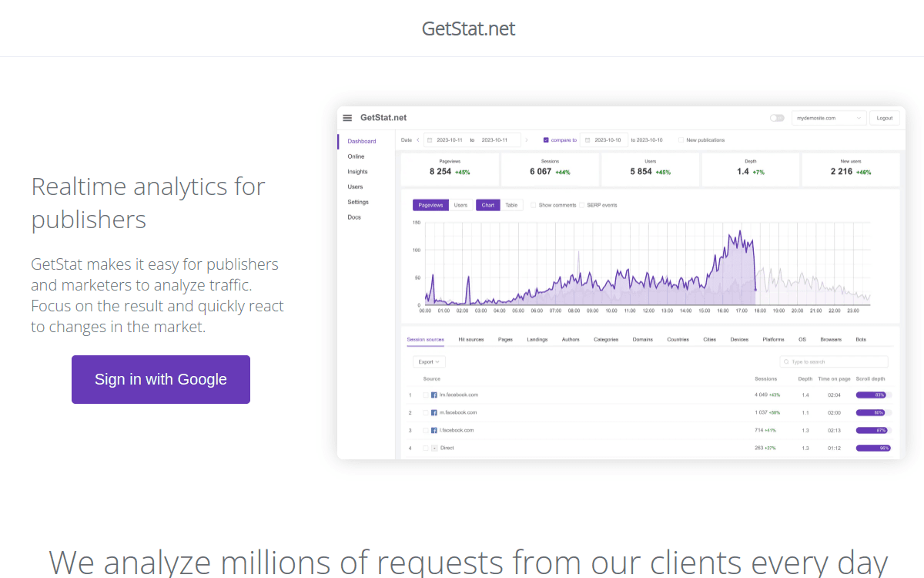The width and height of the screenshot is (924, 578).
Task: Click the right chevron after the date range
Action: (527, 139)
